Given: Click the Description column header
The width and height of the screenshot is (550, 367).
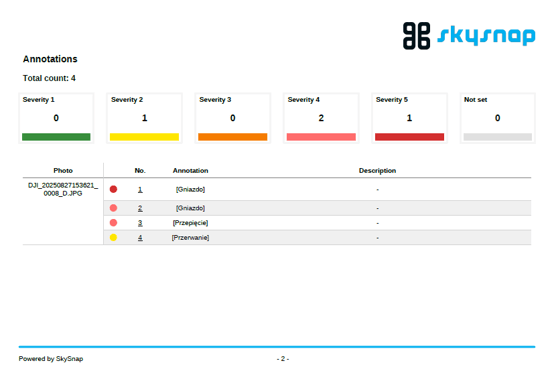Looking at the screenshot, I should click(377, 171).
